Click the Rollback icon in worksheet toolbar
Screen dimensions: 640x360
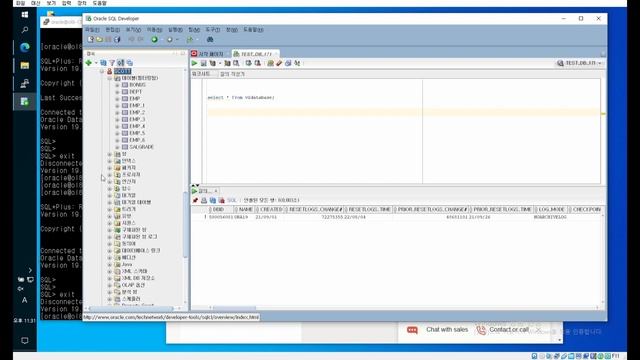257,63
